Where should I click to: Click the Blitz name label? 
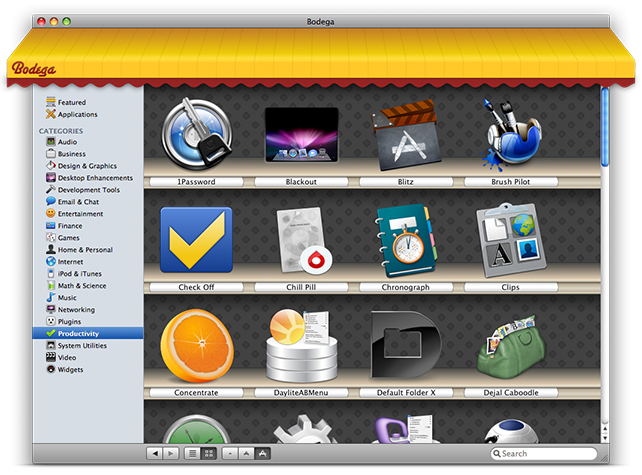click(406, 182)
